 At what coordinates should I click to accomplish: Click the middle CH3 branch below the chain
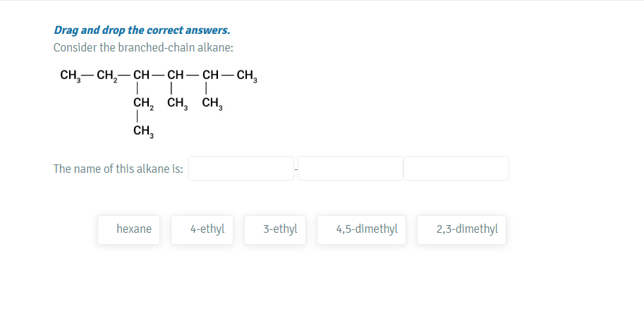[178, 104]
